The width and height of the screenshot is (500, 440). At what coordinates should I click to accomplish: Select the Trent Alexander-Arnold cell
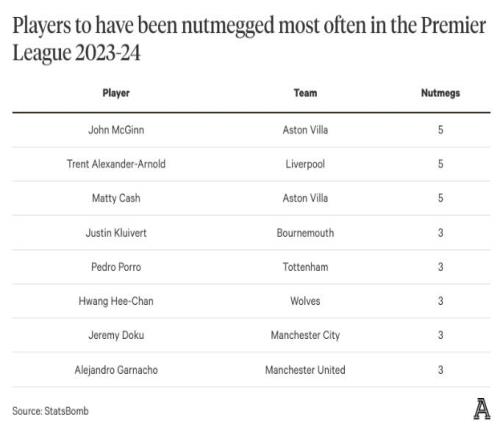(x=116, y=164)
